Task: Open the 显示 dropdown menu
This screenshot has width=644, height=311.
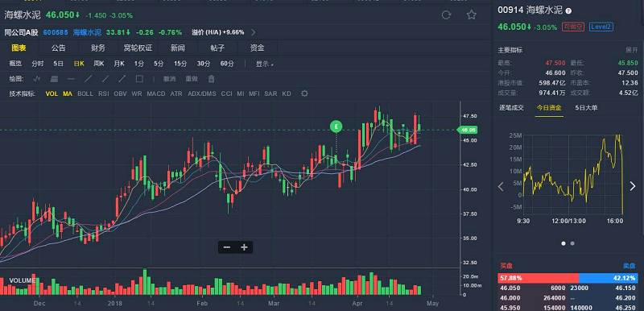Action: coord(265,64)
